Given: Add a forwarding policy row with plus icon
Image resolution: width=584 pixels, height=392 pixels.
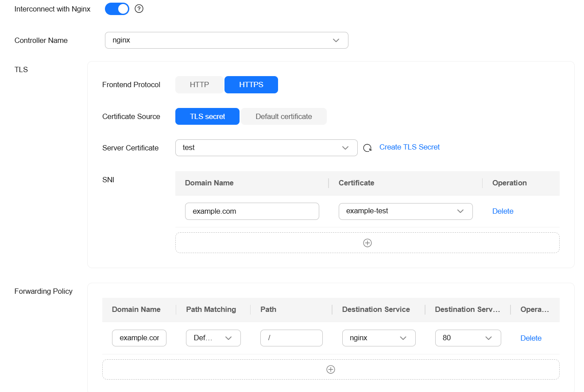Looking at the screenshot, I should [x=330, y=369].
